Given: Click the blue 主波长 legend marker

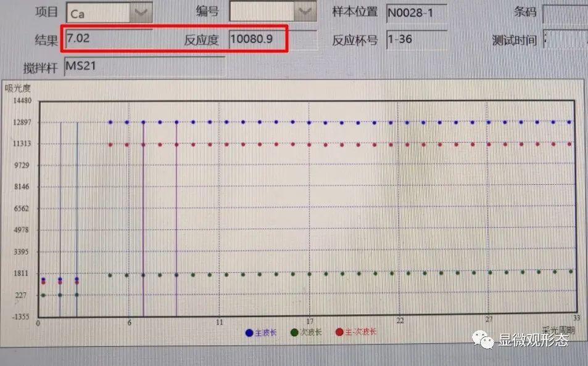Looking at the screenshot, I should coord(249,333).
